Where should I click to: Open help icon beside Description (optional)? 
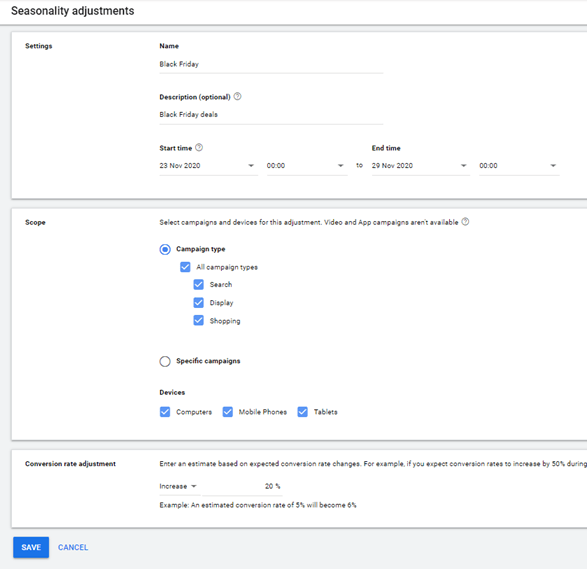click(237, 97)
